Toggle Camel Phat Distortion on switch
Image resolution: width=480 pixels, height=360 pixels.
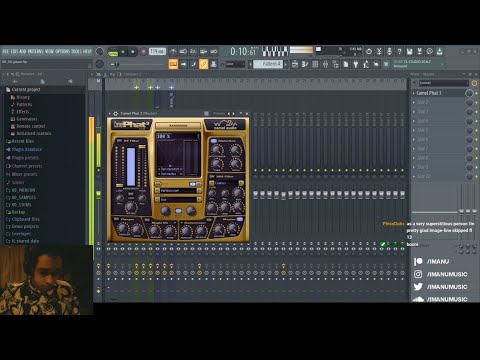coord(214,141)
